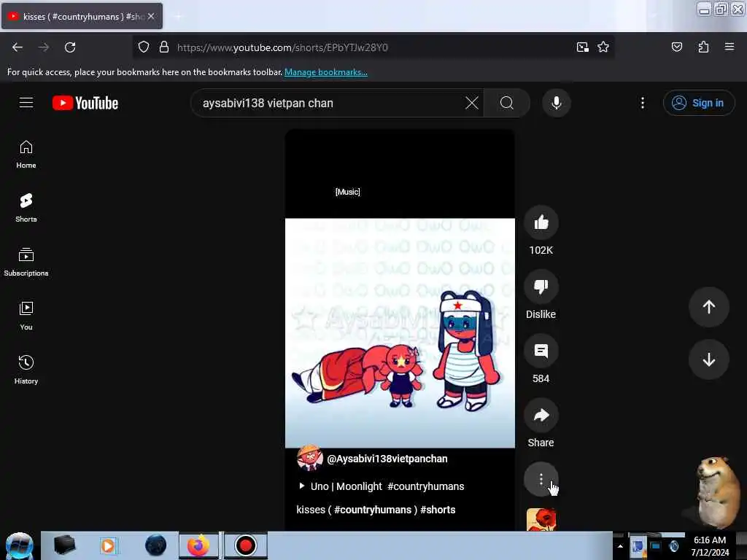Click the #shorts hashtag in title

(438, 510)
